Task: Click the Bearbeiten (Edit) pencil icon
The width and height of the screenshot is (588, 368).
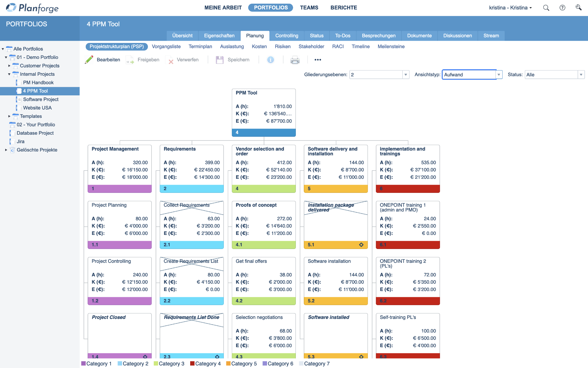Action: tap(89, 60)
